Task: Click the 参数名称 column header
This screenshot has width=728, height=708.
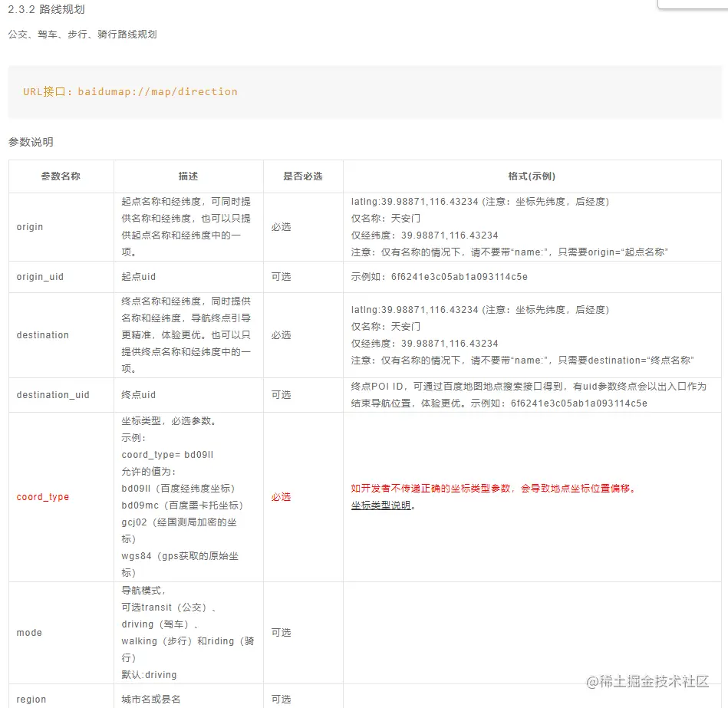Action: click(x=61, y=176)
